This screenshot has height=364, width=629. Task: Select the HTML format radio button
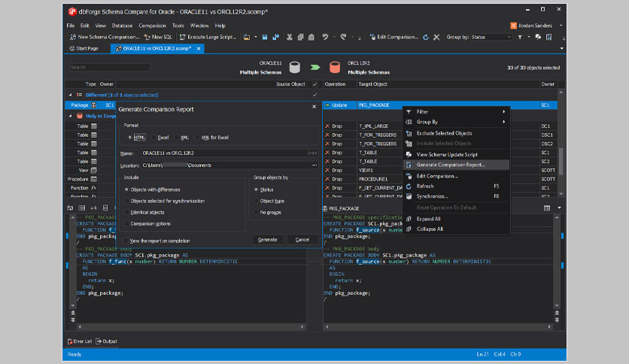tap(130, 137)
